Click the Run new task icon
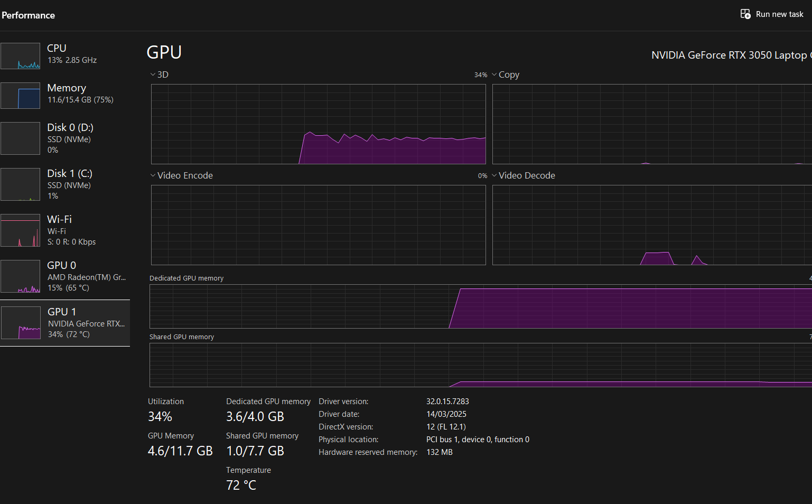Viewport: 812px width, 504px height. coord(745,14)
